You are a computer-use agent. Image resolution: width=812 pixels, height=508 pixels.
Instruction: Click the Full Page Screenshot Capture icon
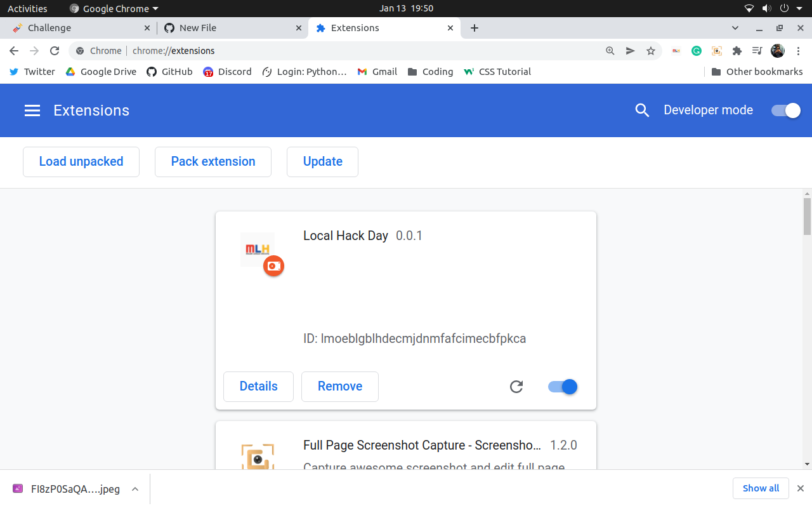[258, 457]
